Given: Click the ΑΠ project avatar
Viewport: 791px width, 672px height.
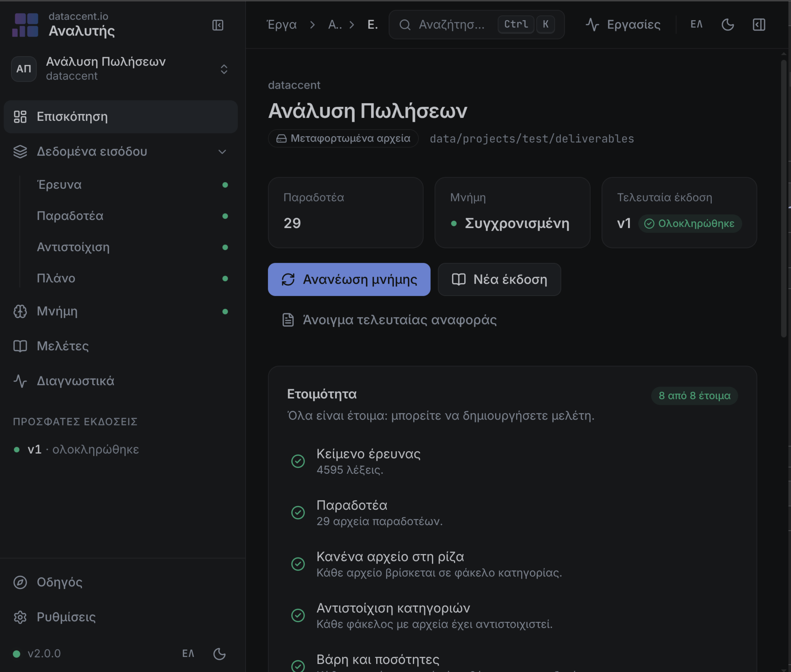Looking at the screenshot, I should [x=24, y=69].
